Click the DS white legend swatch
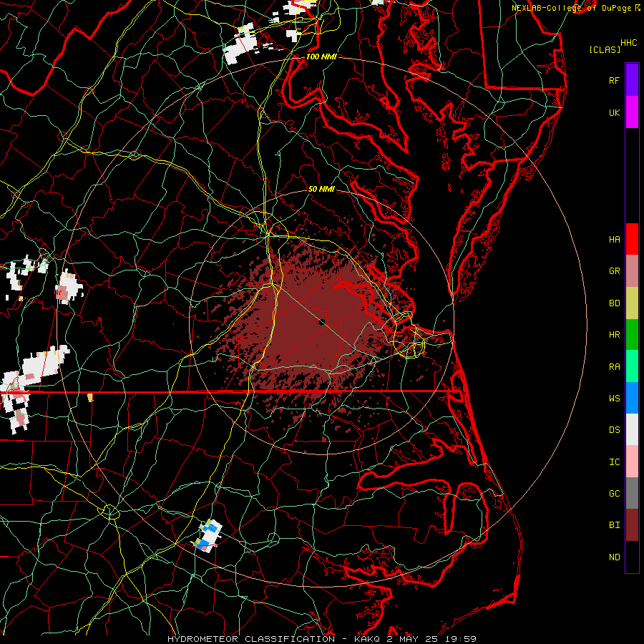This screenshot has height=644, width=644. pos(632,429)
